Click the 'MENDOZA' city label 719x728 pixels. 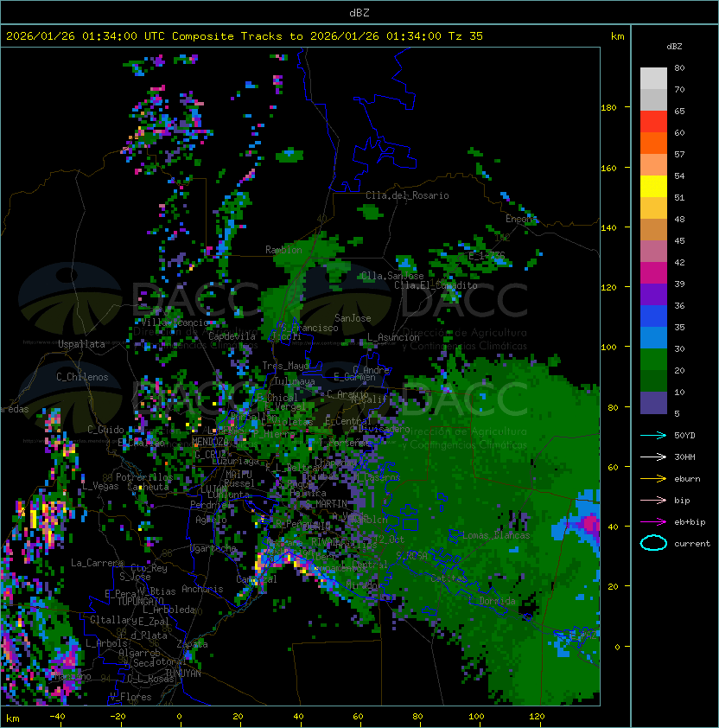209,441
